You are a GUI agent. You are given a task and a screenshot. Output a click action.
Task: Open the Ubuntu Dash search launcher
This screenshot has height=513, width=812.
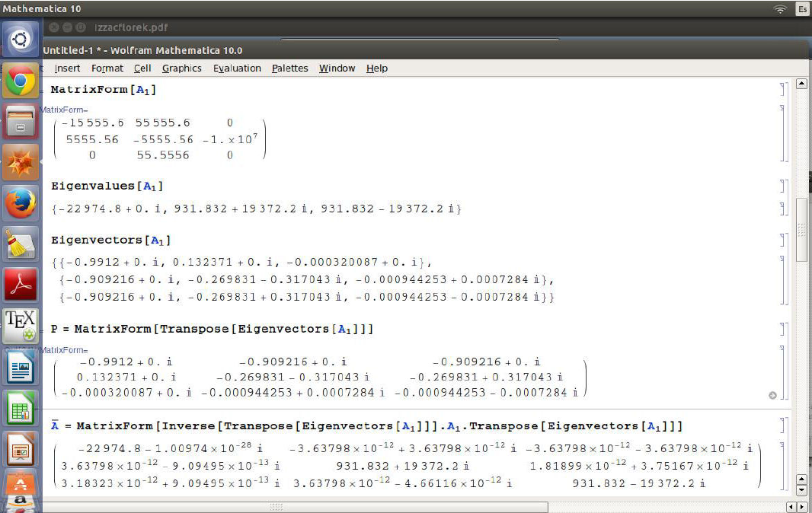(21, 39)
